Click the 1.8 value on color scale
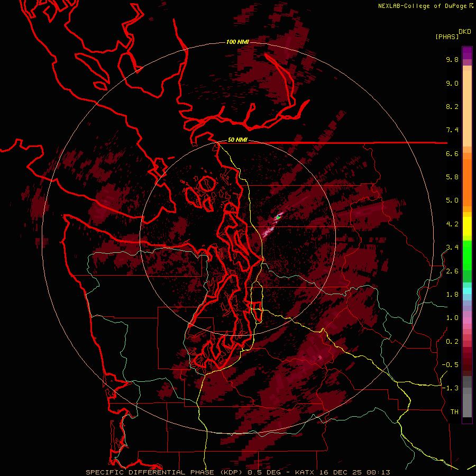 tap(452, 295)
